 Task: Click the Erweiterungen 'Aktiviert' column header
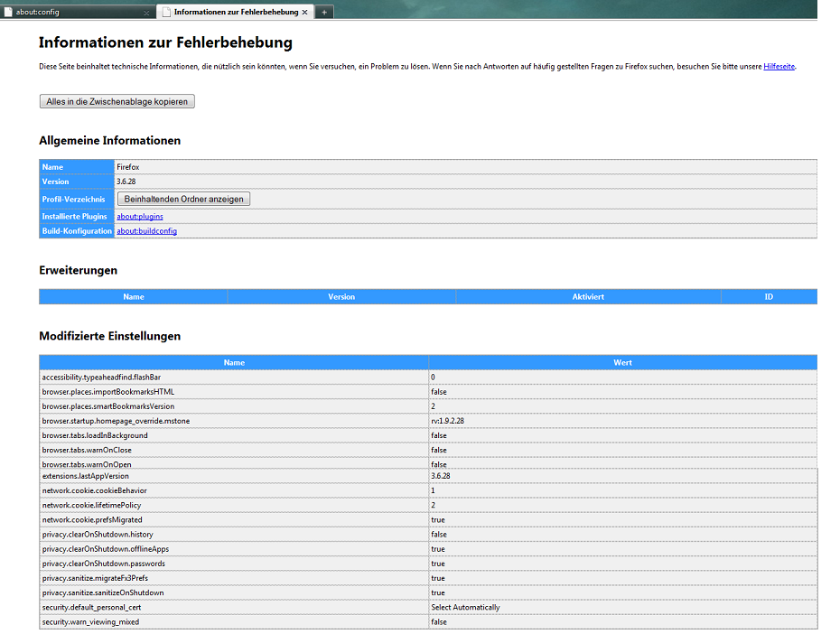coord(588,297)
